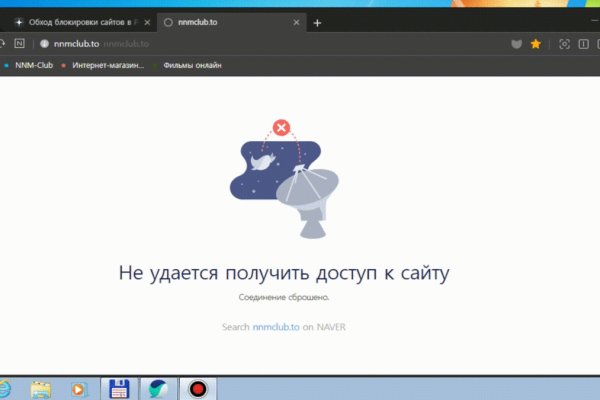This screenshot has width=600, height=400.
Task: Switch to Обход блокировки сайтов tab
Action: point(75,22)
